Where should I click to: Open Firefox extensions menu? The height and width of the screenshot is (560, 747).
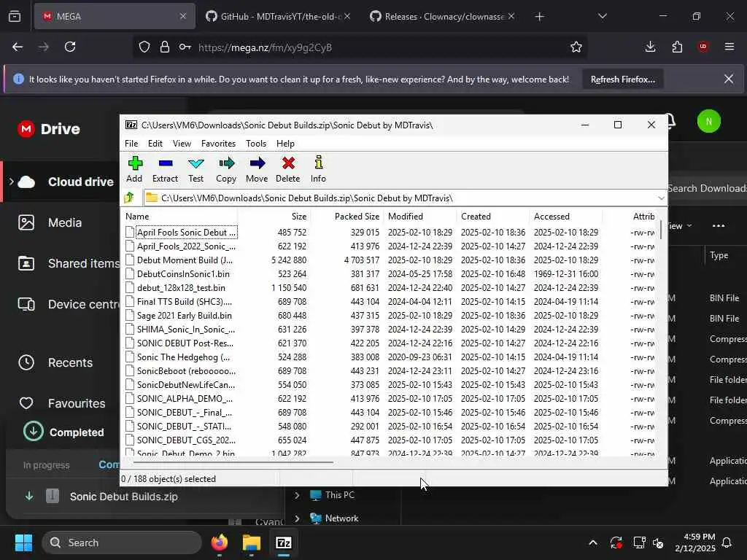coord(677,47)
